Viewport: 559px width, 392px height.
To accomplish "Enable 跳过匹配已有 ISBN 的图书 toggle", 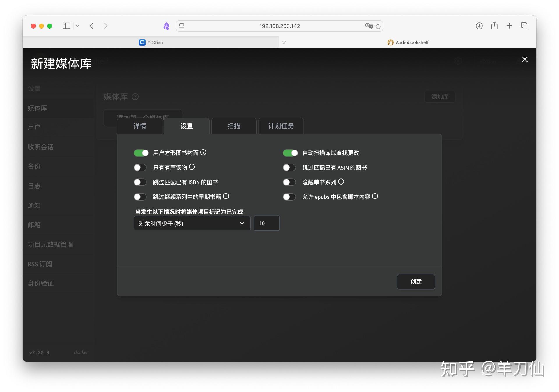I will 140,182.
